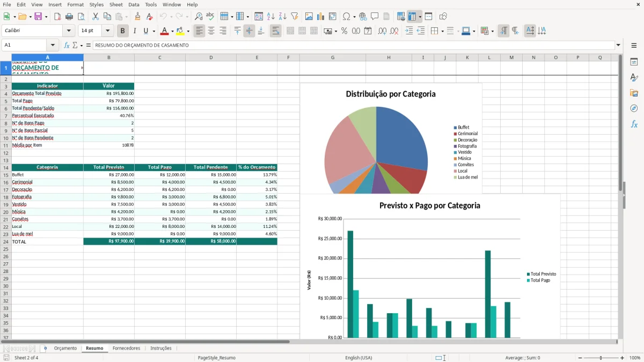Toggle Italic formatting

click(134, 31)
